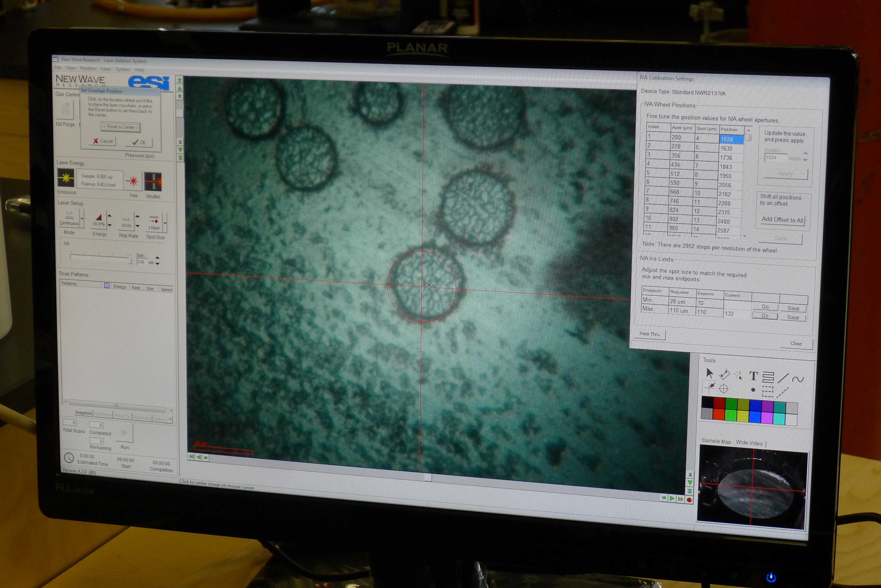
Task: Switch to the Wide Video tab
Action: 749,443
